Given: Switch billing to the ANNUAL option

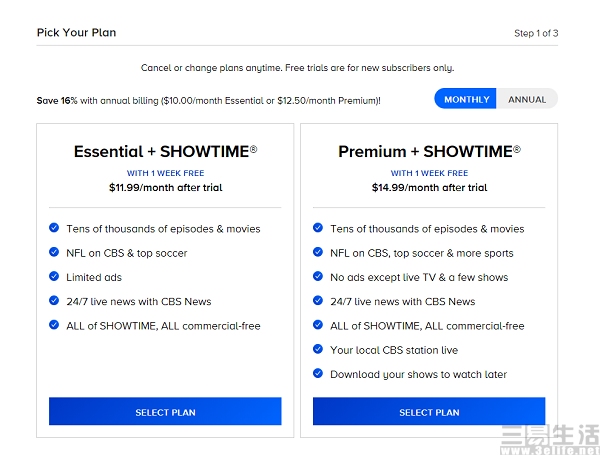Looking at the screenshot, I should 527,99.
